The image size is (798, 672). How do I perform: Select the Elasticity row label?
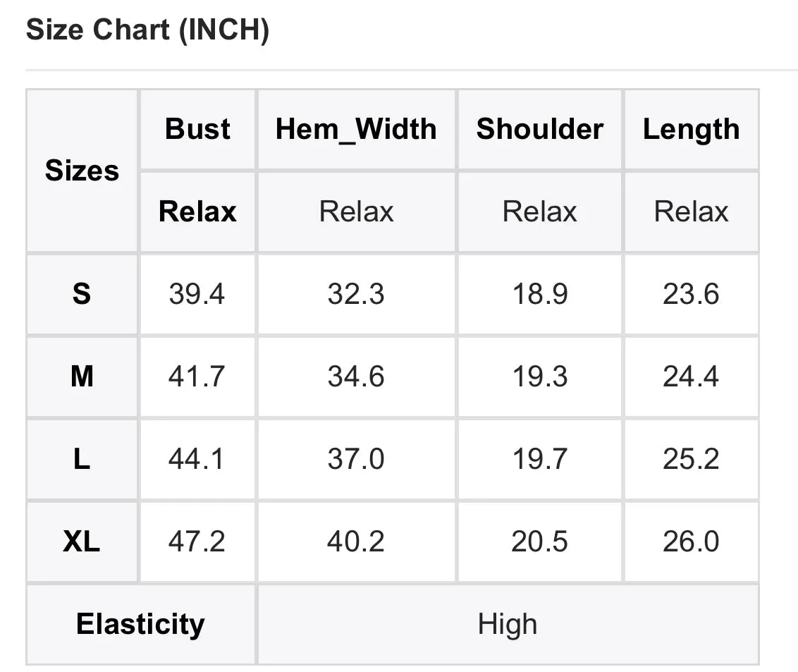click(x=140, y=624)
